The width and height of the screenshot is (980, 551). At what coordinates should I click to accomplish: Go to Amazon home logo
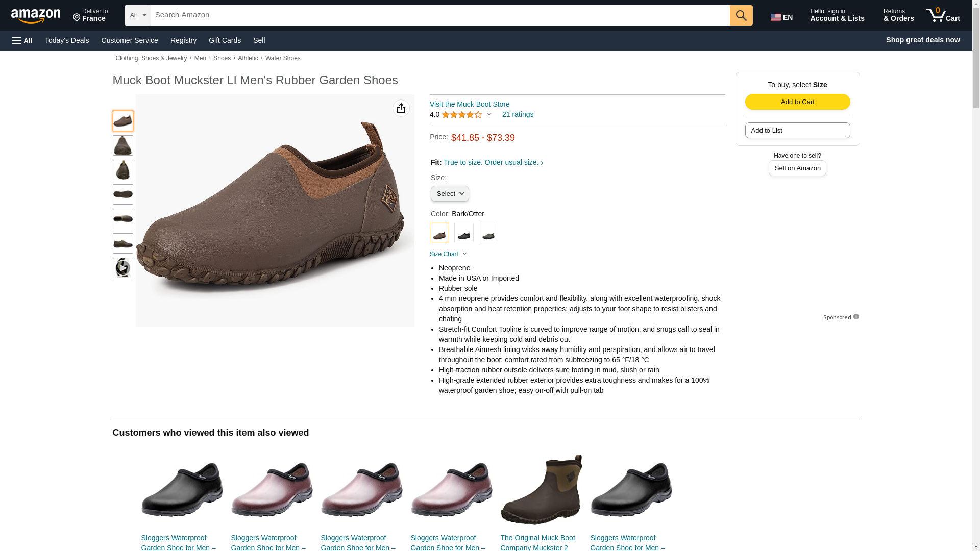[x=36, y=15]
